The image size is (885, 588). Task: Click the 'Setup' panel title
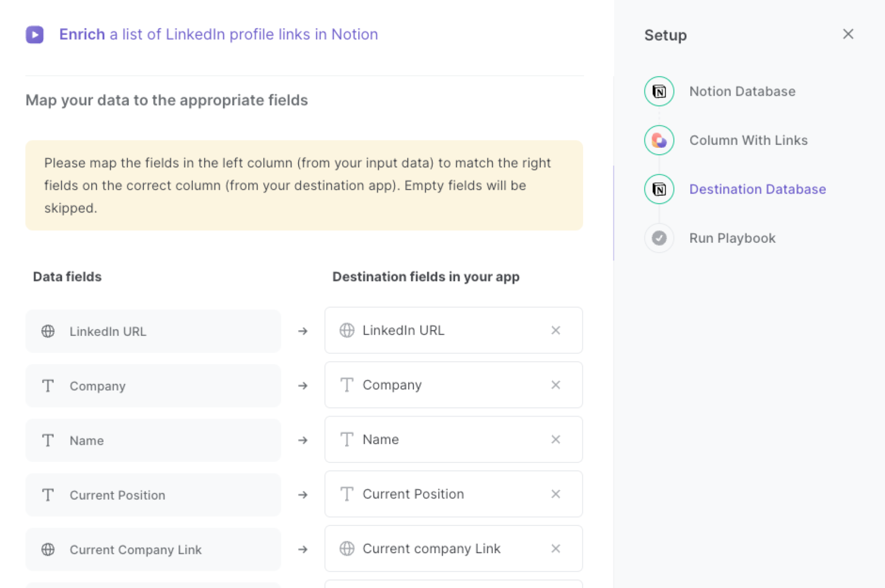pos(665,35)
